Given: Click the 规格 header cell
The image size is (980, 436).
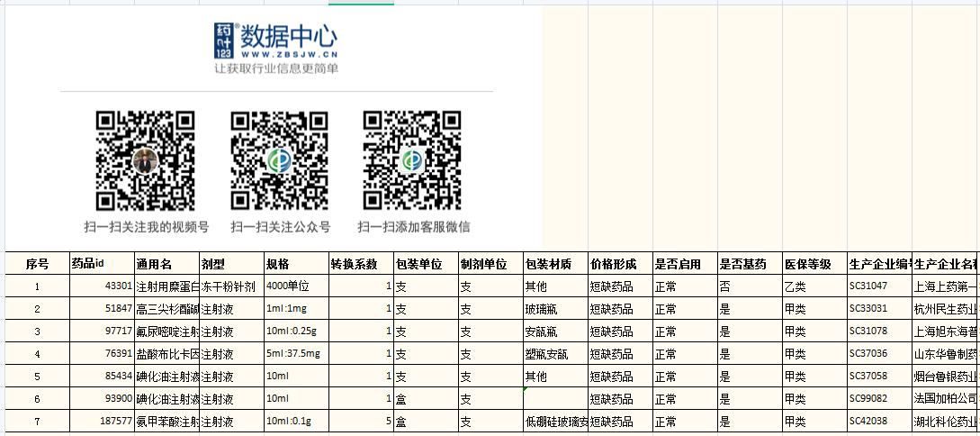Looking at the screenshot, I should tap(296, 264).
